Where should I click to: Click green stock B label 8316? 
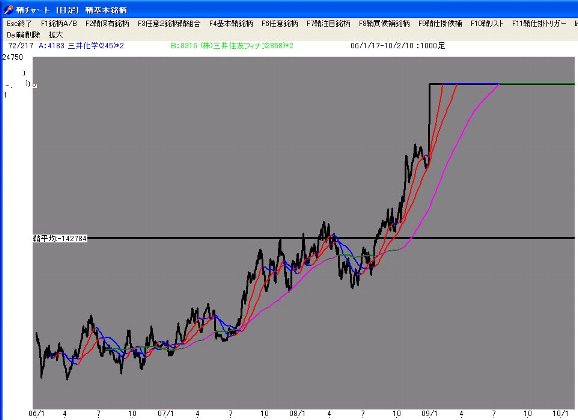[x=232, y=46]
